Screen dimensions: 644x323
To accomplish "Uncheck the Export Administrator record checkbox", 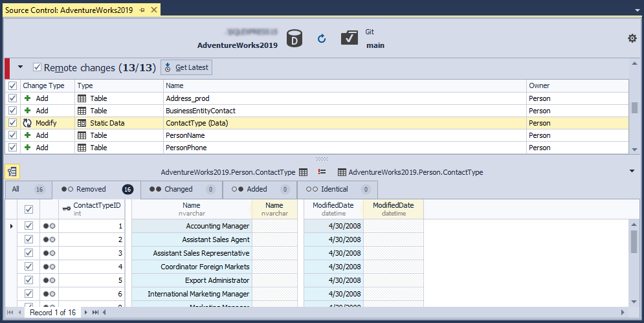I will click(28, 280).
